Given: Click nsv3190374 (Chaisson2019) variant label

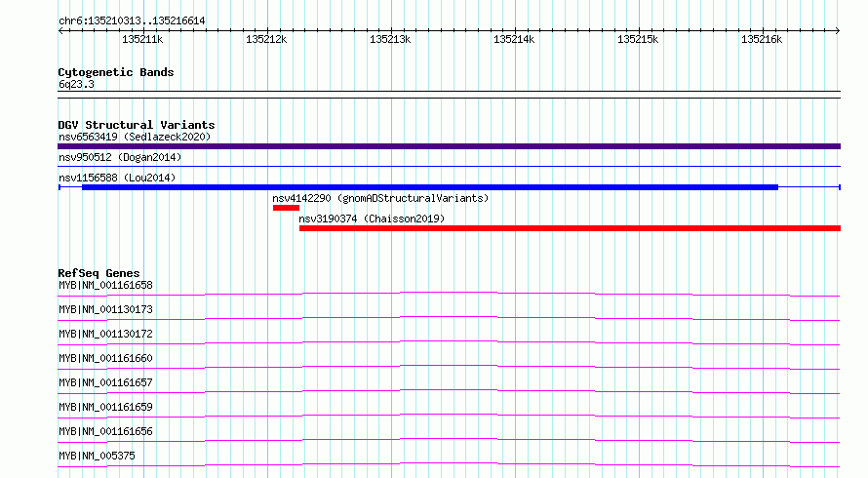Looking at the screenshot, I should (x=372, y=219).
